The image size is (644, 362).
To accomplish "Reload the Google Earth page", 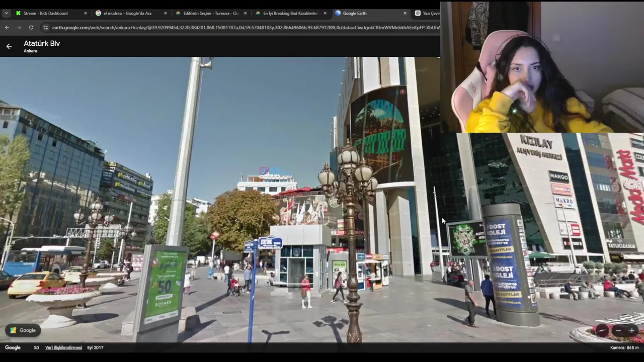I will click(x=31, y=27).
